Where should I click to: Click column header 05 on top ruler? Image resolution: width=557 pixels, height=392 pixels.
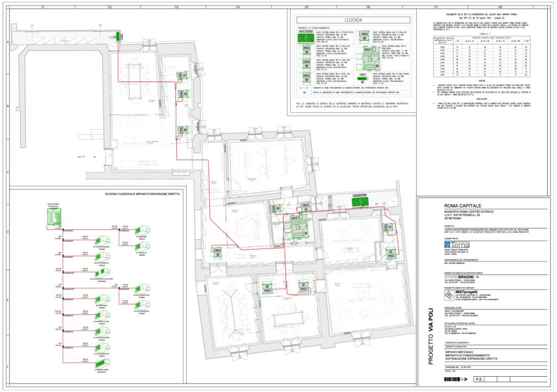click(306, 7)
